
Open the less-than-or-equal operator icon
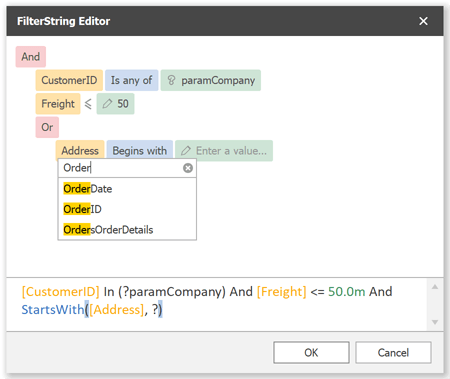(x=88, y=104)
